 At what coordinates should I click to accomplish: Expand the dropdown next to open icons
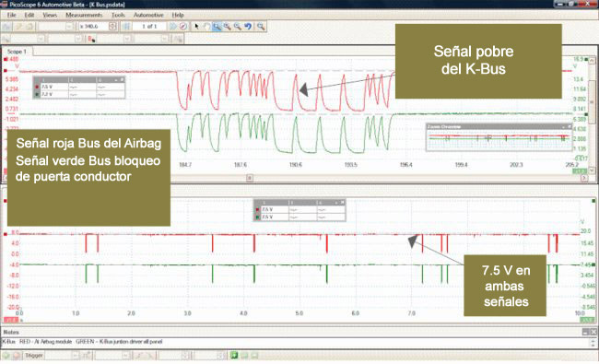pyautogui.click(x=69, y=27)
